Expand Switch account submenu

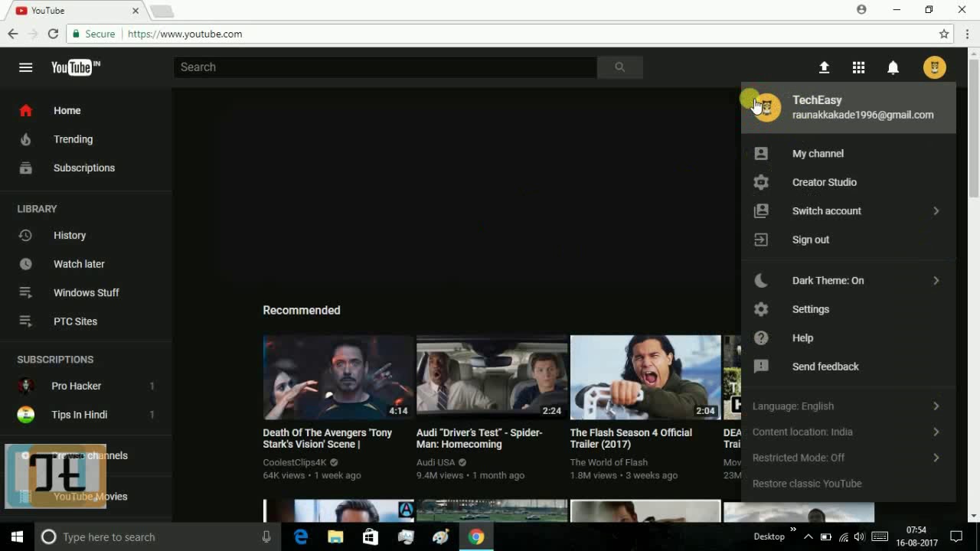point(848,211)
